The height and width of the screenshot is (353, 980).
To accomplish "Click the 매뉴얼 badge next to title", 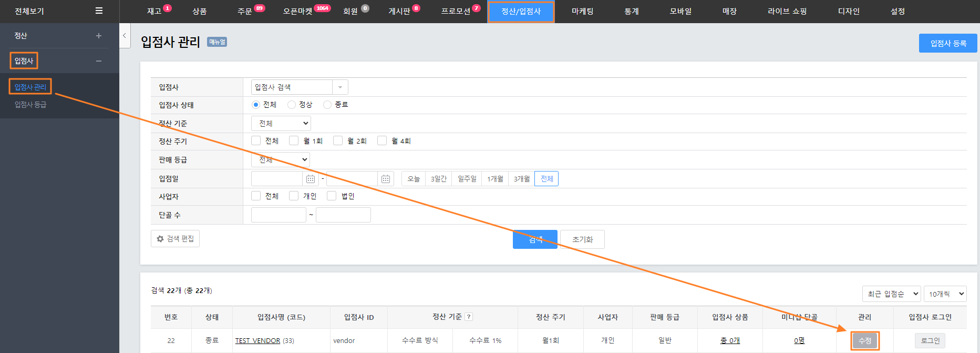I will pyautogui.click(x=217, y=42).
